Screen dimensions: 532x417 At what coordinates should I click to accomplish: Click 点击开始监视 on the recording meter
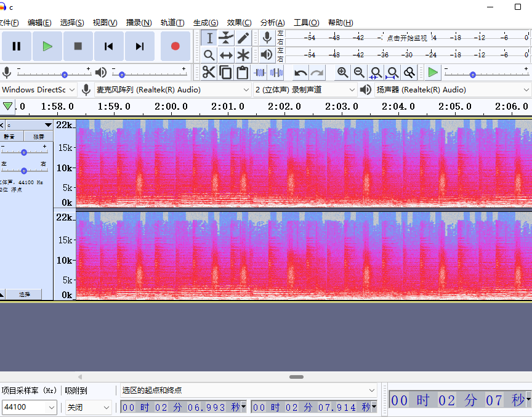pos(406,38)
